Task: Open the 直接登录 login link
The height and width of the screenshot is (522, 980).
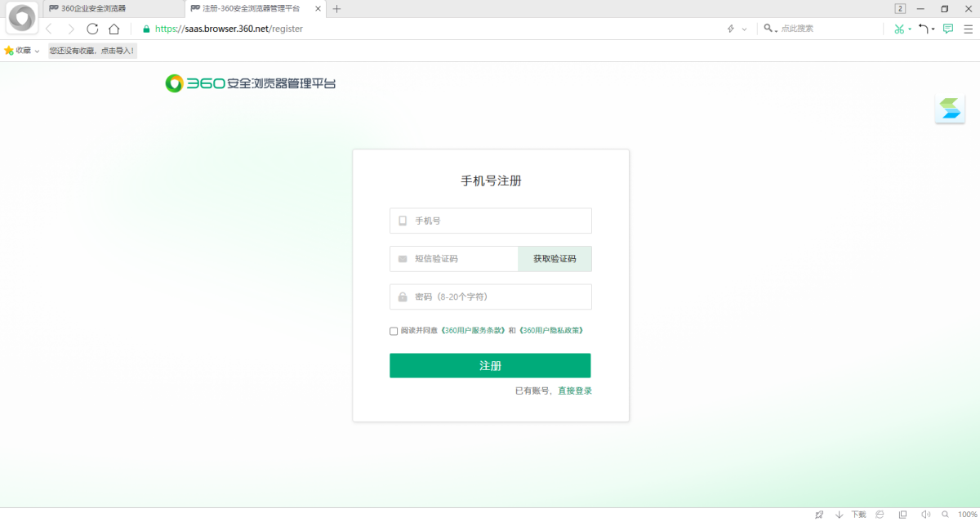Action: point(574,390)
